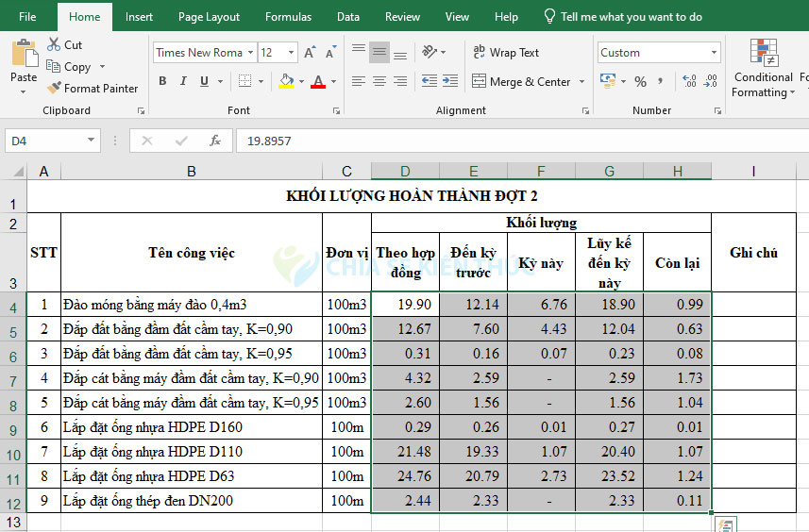Choose the red Font Color swatch
809x532 pixels.
point(318,81)
